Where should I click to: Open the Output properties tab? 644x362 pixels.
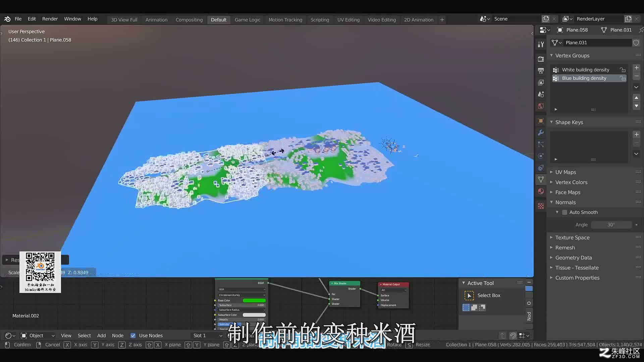(x=541, y=71)
